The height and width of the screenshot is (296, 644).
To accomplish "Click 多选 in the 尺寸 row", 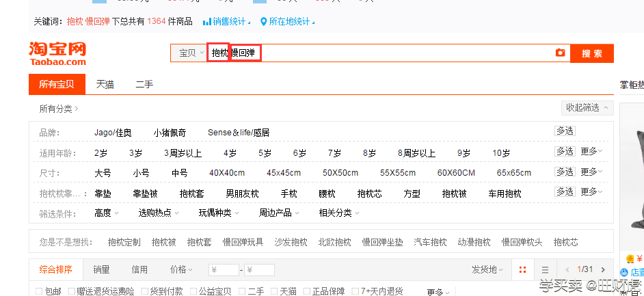I will click(565, 171).
